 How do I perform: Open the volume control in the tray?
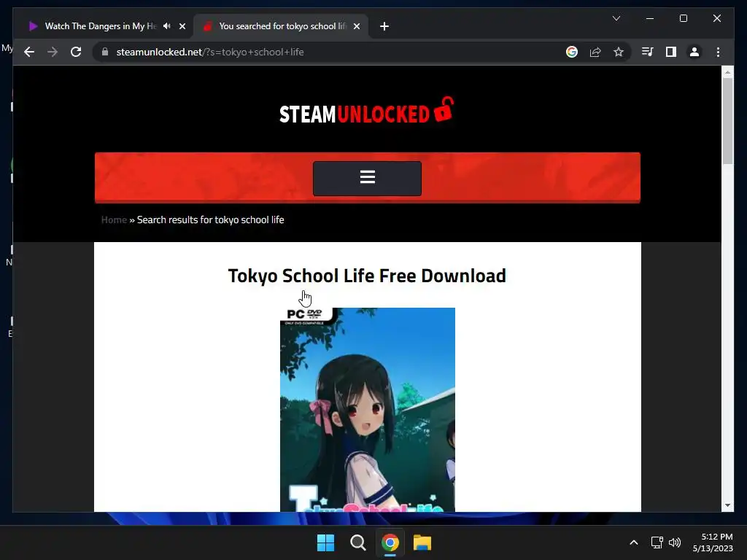(x=675, y=542)
